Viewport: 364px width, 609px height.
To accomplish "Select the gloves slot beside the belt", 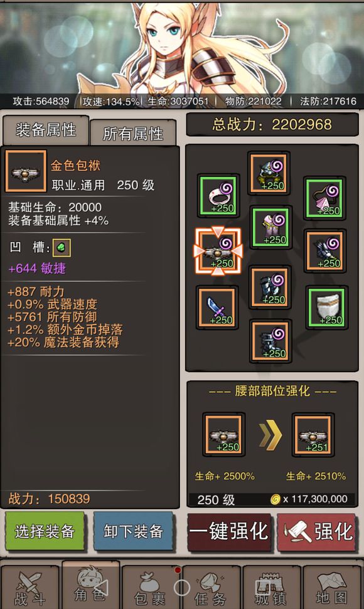I will [325, 251].
